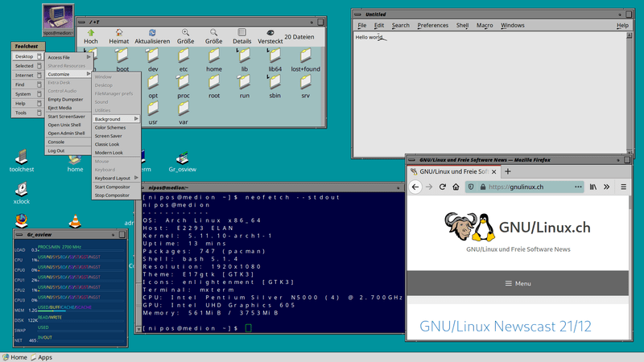Click the GNU/Linux.ch logo
Viewport: 644px width, 362px height.
click(518, 227)
